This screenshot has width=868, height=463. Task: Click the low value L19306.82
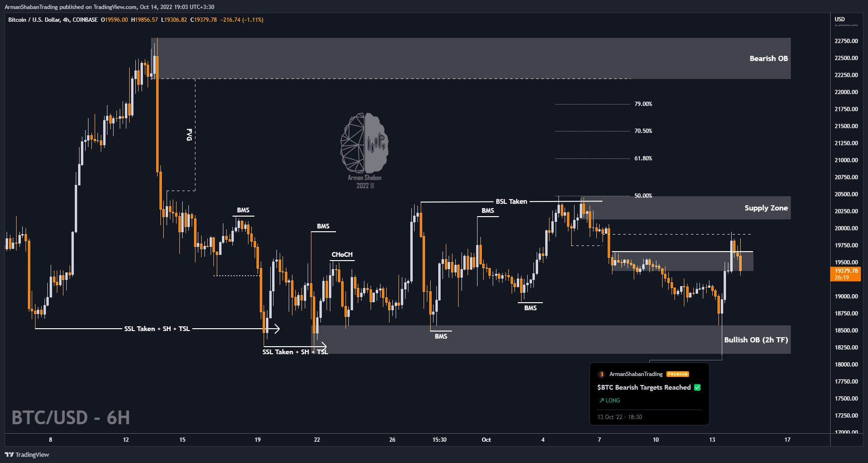pos(174,20)
